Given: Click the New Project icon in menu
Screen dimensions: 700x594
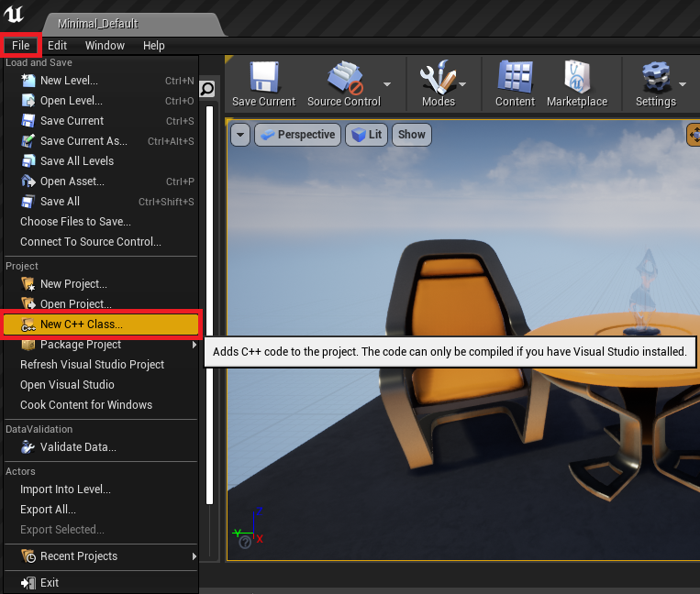Looking at the screenshot, I should (28, 284).
